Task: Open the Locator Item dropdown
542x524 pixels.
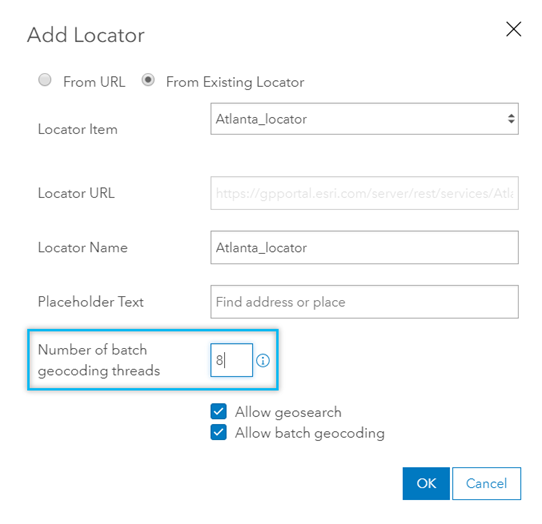Action: (364, 119)
